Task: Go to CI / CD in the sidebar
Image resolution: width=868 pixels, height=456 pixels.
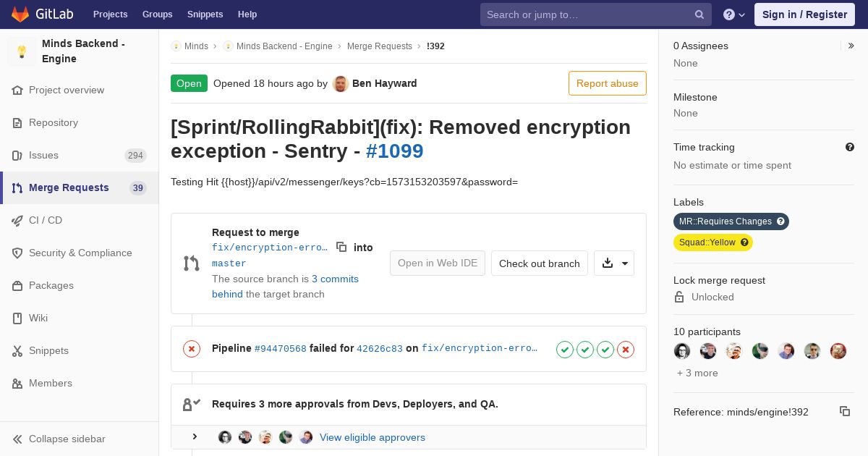Action: pyautogui.click(x=46, y=220)
